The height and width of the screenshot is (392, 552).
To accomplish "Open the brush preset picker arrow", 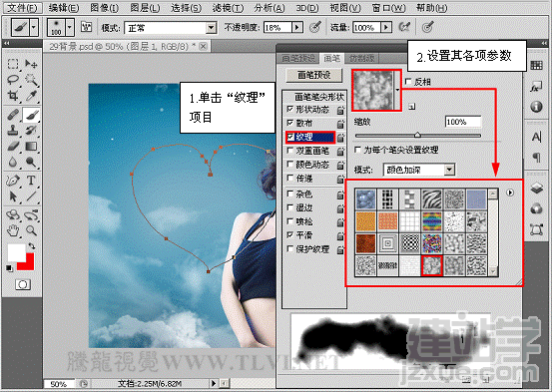I will 70,28.
